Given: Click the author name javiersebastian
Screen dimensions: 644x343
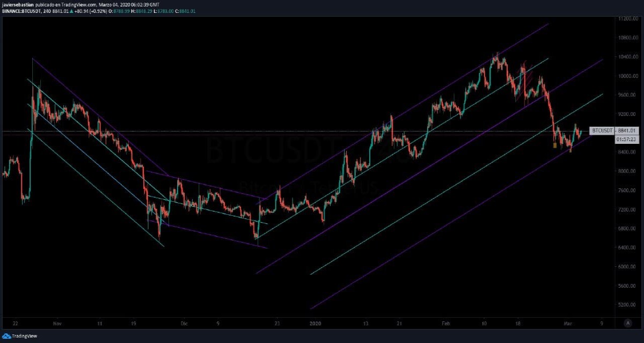Looking at the screenshot, I should pos(18,4).
